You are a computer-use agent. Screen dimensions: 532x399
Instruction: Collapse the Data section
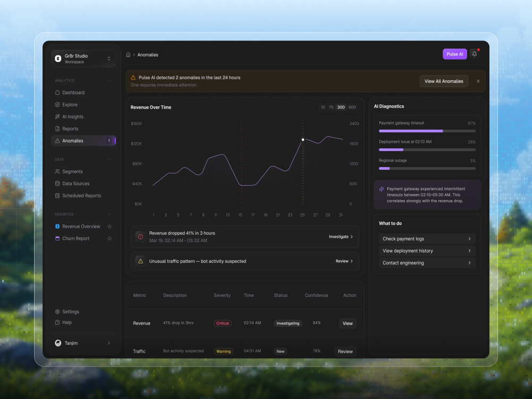coord(109,160)
